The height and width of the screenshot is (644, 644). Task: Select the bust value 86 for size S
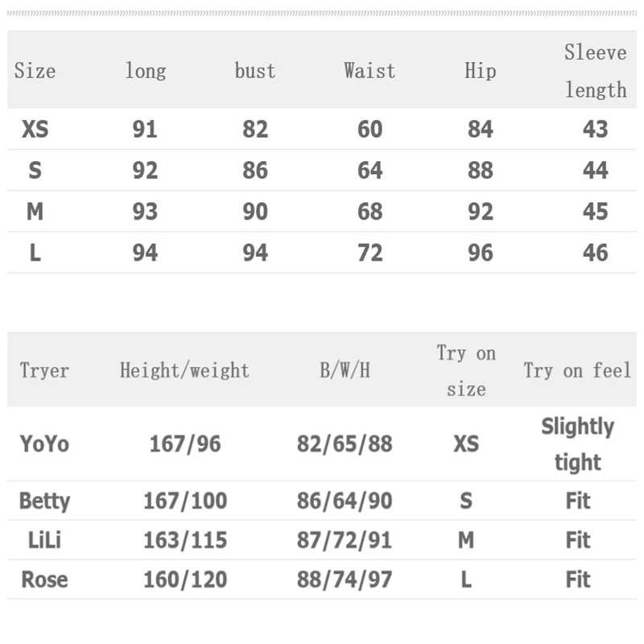tap(255, 171)
